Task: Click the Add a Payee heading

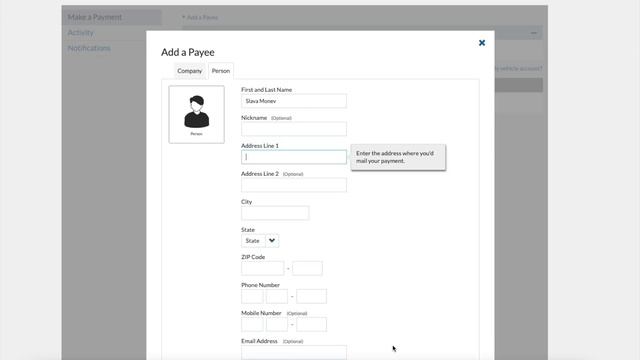Action: point(188,52)
